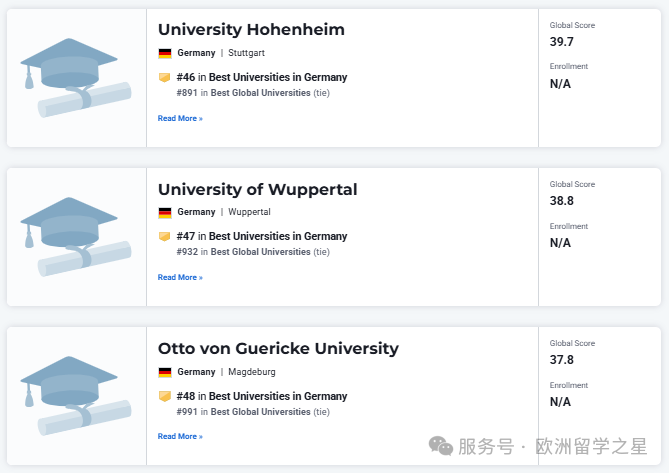The image size is (669, 473).
Task: Open the University Hohenheim title link
Action: [251, 29]
